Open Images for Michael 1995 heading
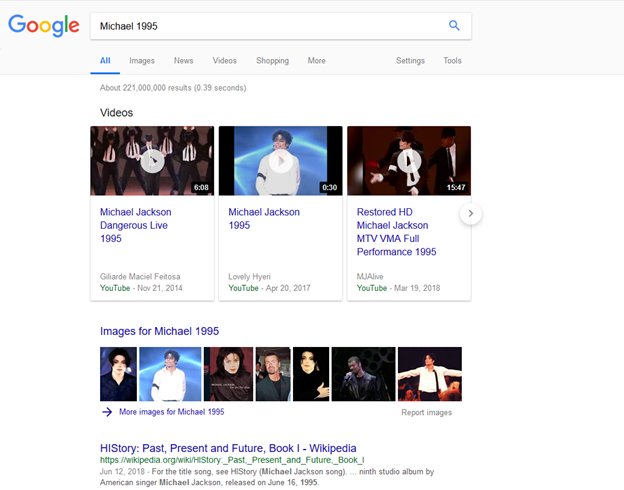Screen dimensions: 624x490 tap(159, 331)
